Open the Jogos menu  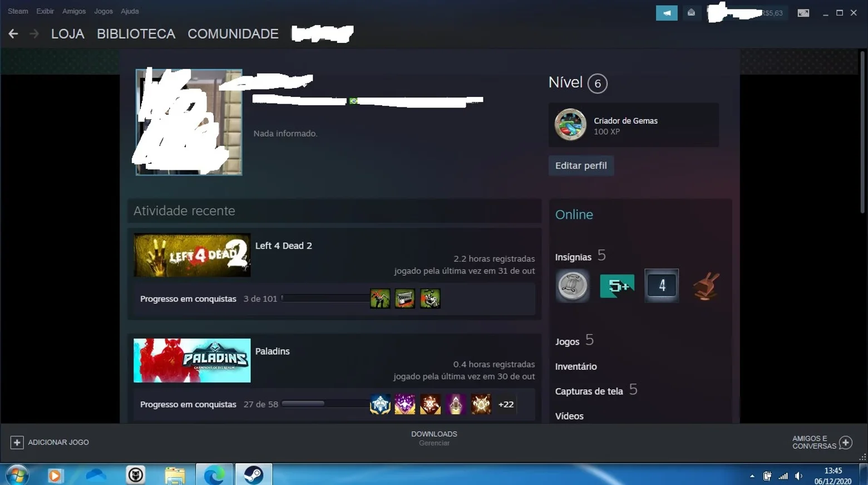pos(103,11)
